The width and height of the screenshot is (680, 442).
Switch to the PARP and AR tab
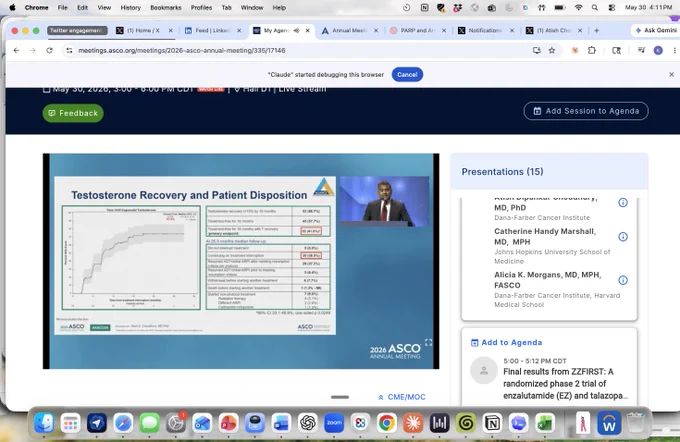[x=418, y=30]
